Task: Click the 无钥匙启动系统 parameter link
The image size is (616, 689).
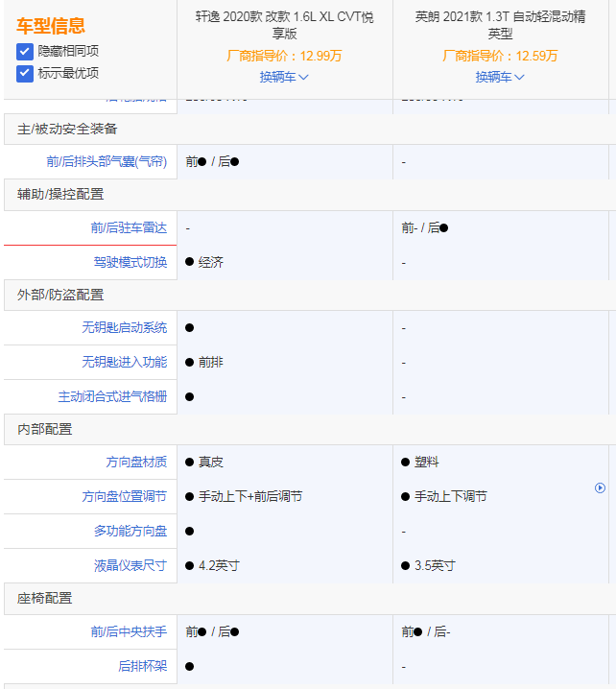Action: point(124,327)
